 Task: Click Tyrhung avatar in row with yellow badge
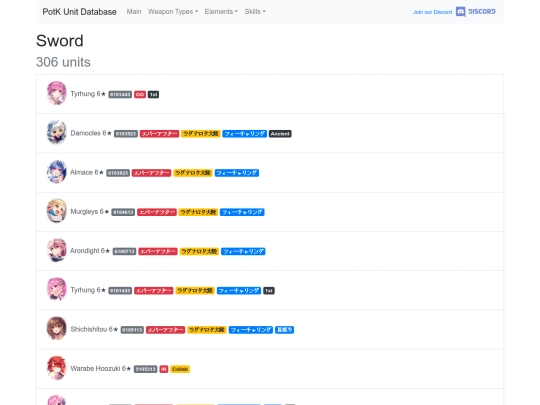56,289
